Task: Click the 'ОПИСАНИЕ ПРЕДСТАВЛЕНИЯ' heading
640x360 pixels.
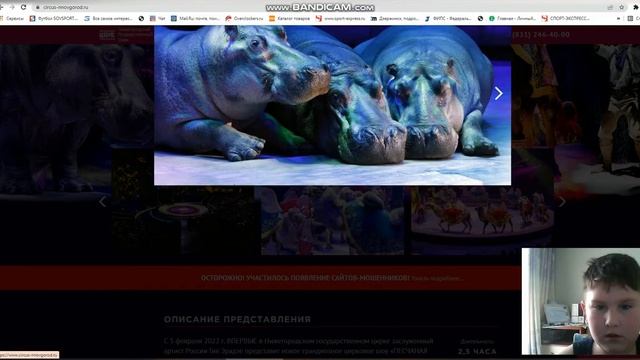Action: (237, 319)
